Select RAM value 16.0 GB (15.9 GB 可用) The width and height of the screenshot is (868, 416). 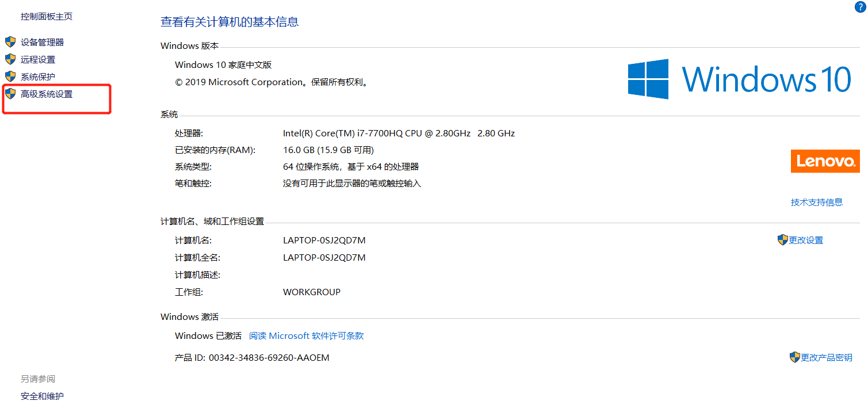(328, 150)
